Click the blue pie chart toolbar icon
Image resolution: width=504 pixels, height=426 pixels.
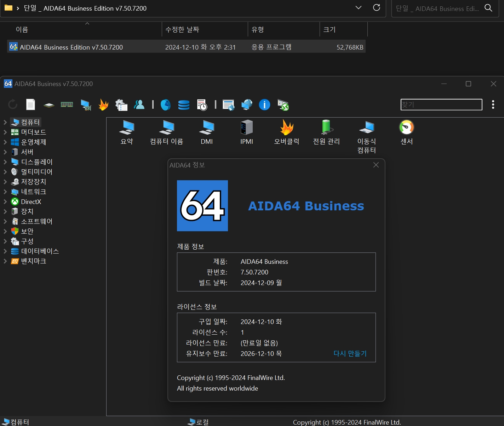click(166, 105)
